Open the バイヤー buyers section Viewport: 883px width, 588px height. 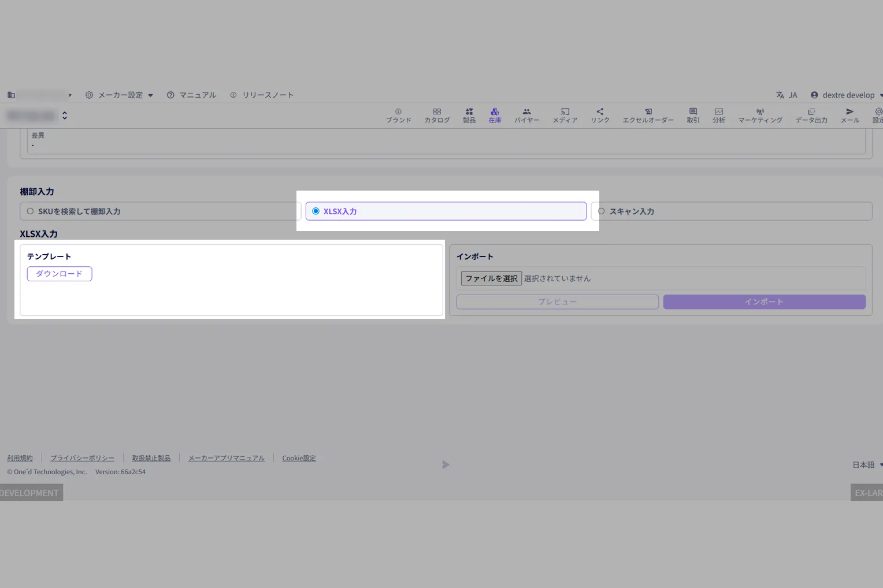pyautogui.click(x=526, y=116)
